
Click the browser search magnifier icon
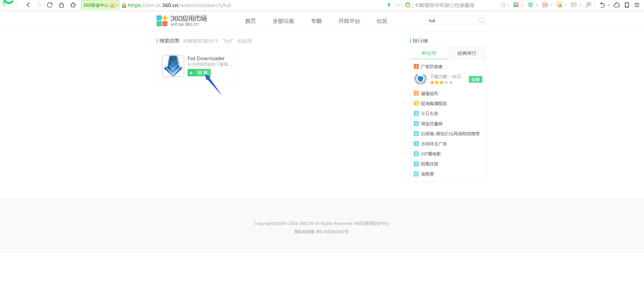click(503, 5)
